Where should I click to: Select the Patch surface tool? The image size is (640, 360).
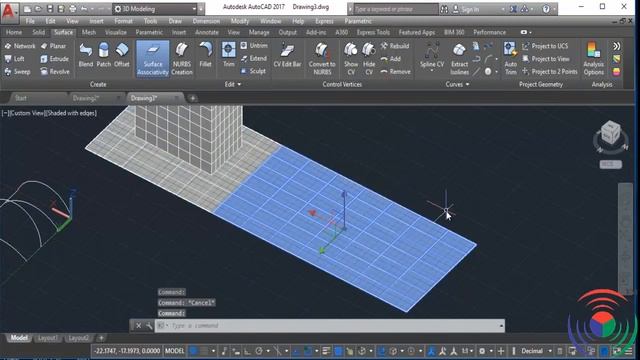(x=104, y=55)
